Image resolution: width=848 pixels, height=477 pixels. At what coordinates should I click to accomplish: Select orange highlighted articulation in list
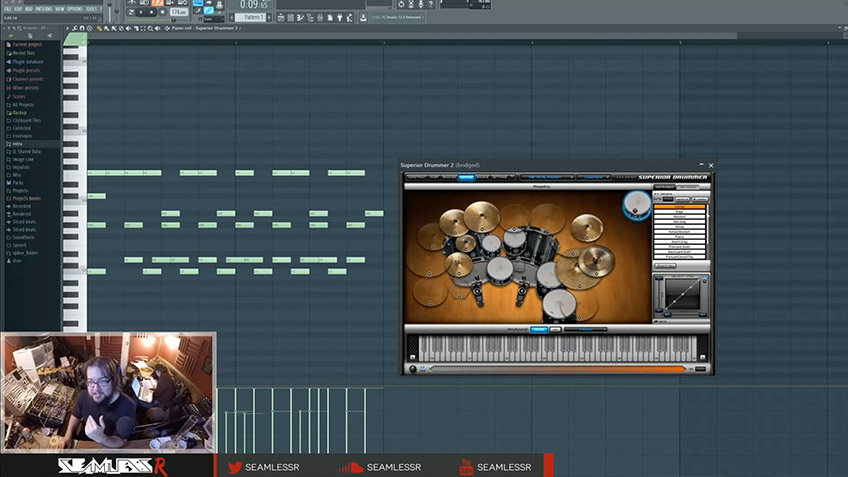click(x=679, y=207)
